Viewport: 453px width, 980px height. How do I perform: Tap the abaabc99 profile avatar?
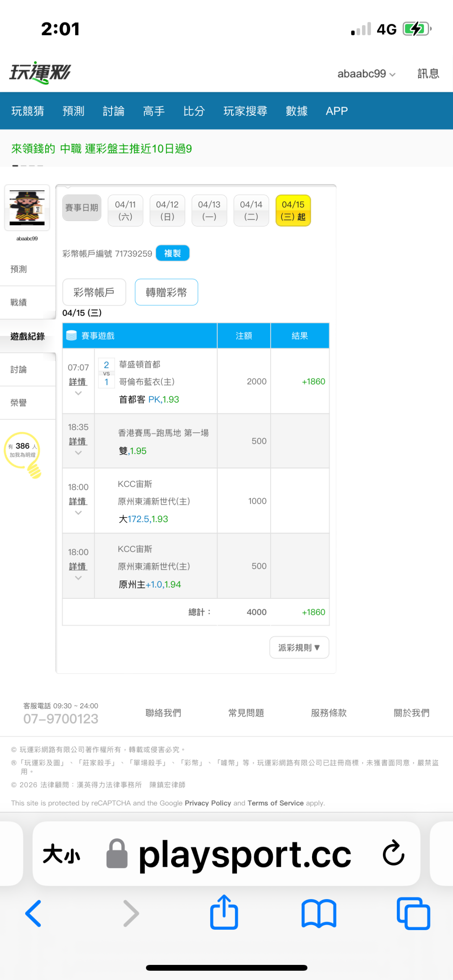pyautogui.click(x=27, y=208)
